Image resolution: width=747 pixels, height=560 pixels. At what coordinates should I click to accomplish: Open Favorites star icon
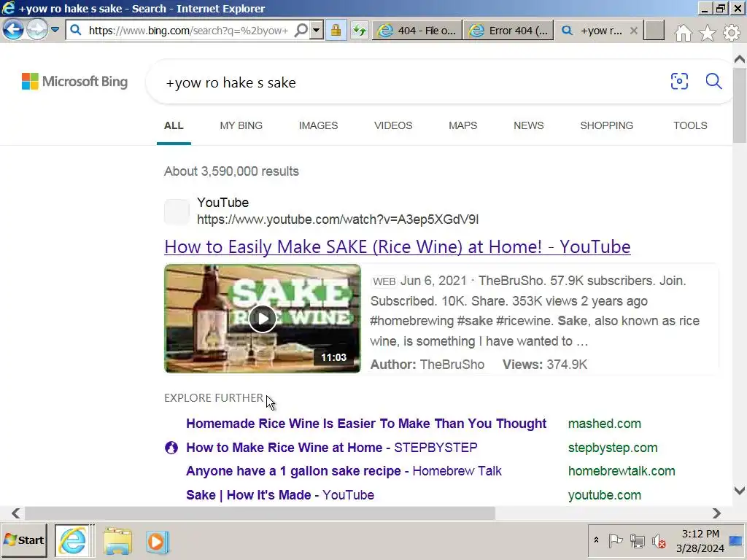(708, 32)
